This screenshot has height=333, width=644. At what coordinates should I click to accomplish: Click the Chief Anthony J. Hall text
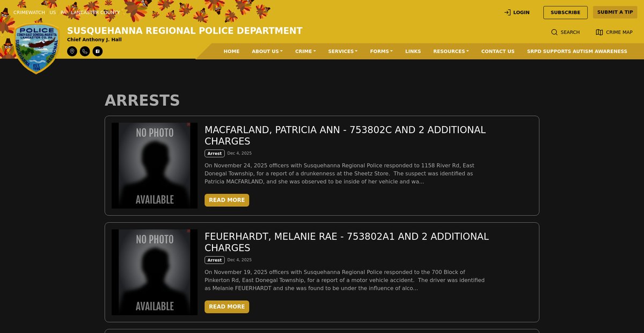[x=95, y=40]
